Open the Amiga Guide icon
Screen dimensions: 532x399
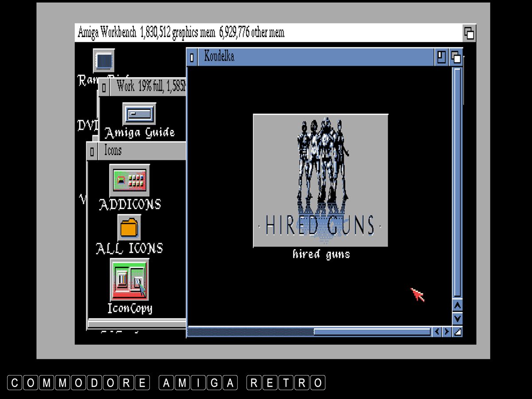(139, 115)
